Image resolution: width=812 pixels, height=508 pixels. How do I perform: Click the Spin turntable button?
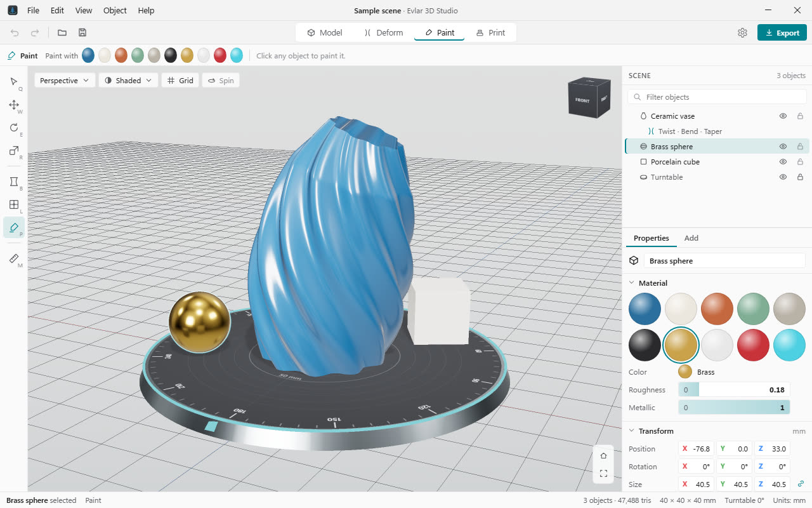pyautogui.click(x=221, y=81)
